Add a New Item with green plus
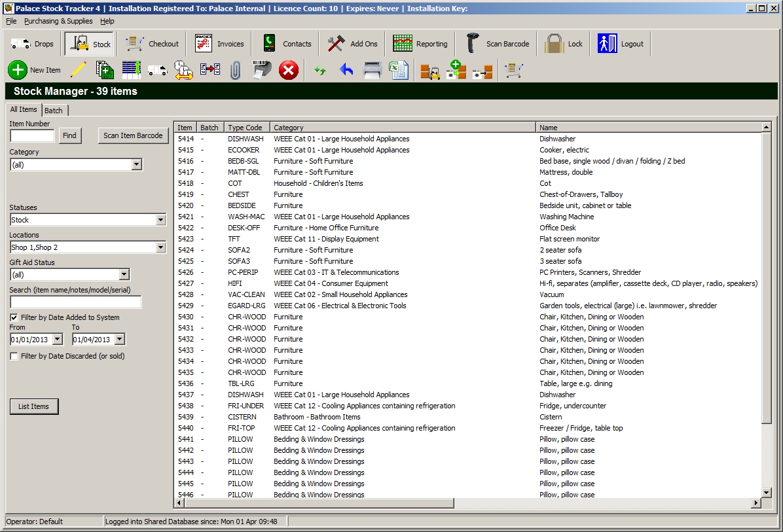This screenshot has width=783, height=532. point(35,71)
